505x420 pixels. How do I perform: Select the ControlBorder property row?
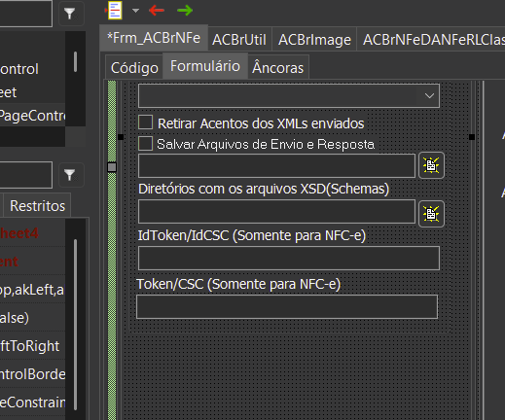click(x=32, y=374)
